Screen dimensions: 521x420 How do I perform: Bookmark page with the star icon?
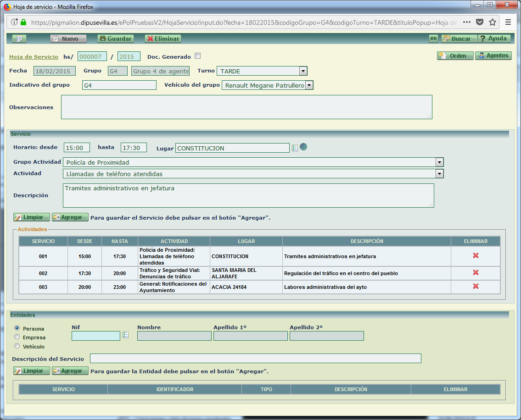[x=493, y=22]
